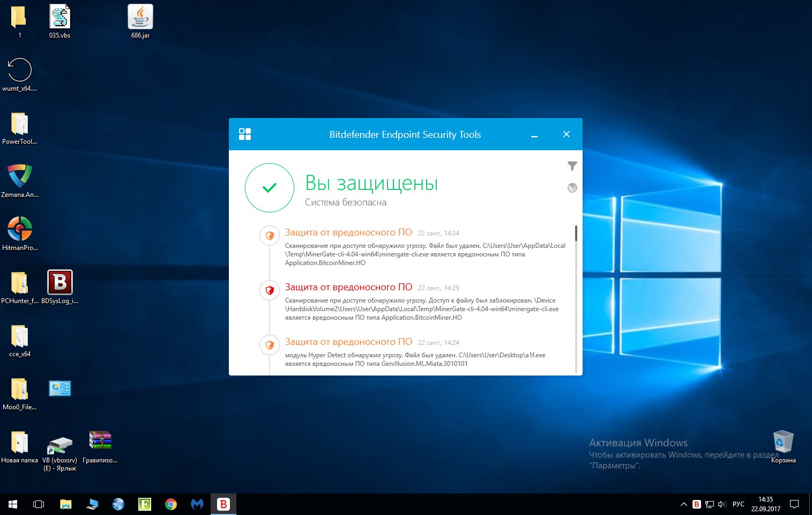
Task: Expand the hidden system tray icons chevron
Action: 683,504
